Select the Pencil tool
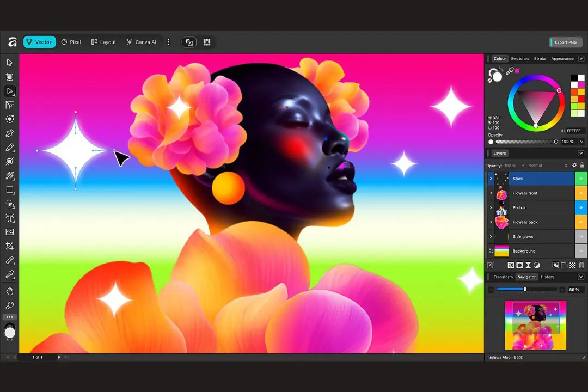The image size is (588, 392). [x=10, y=148]
